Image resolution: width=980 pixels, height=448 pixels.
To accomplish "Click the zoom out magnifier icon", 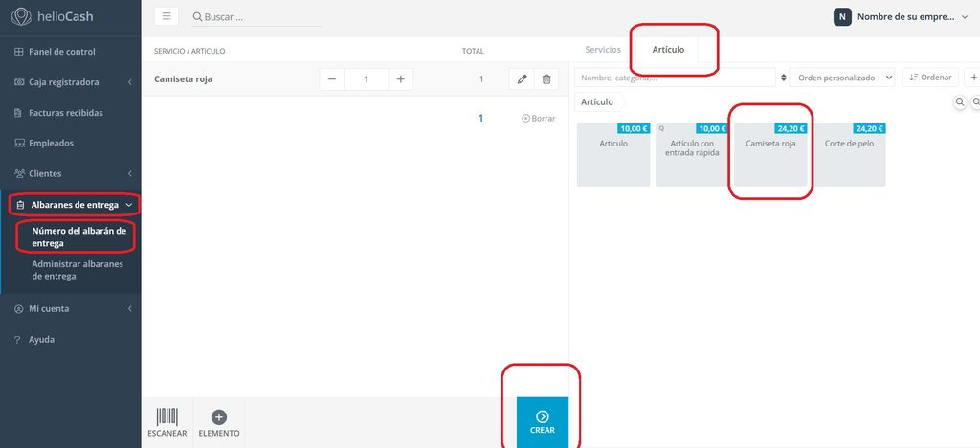I will [x=961, y=101].
